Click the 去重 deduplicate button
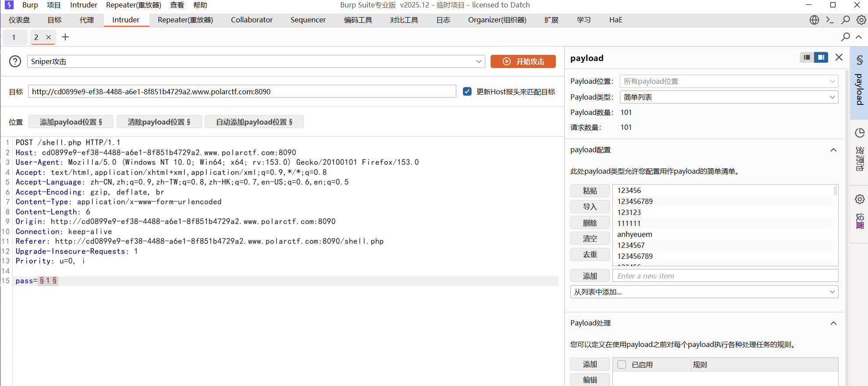Image resolution: width=868 pixels, height=386 pixels. pos(590,254)
